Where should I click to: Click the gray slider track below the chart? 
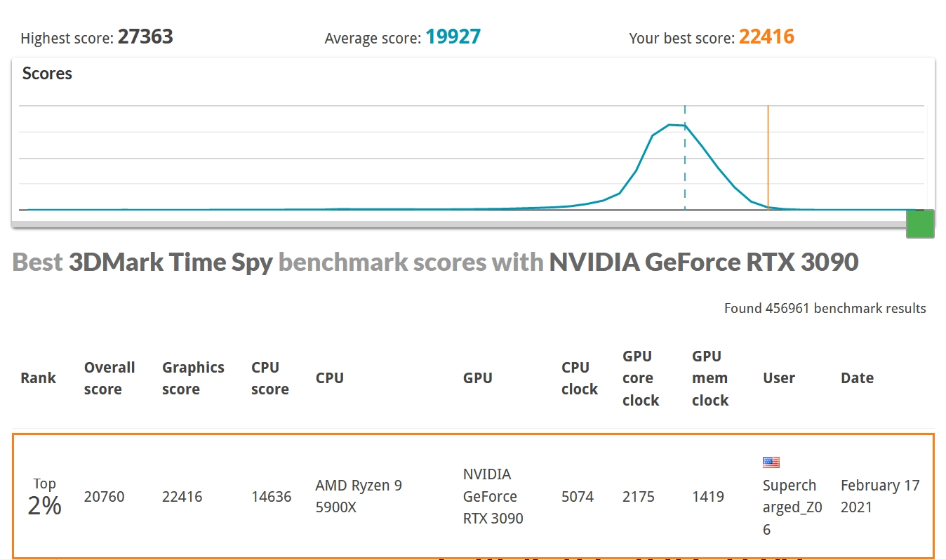456,225
